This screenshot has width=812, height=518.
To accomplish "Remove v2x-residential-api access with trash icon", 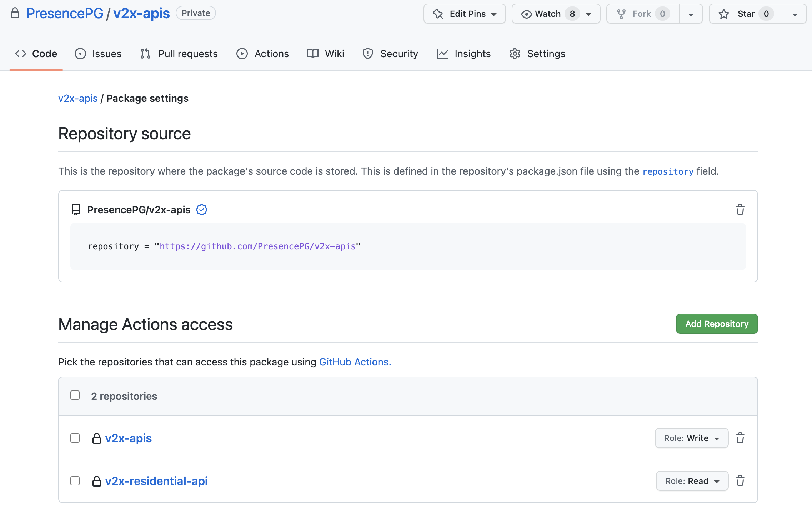I will pos(740,481).
